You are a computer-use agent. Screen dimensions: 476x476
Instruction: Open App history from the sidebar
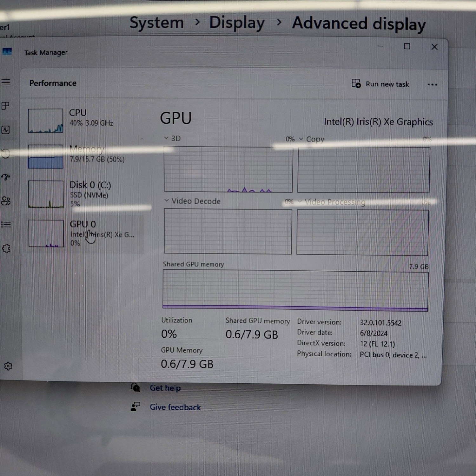point(6,154)
